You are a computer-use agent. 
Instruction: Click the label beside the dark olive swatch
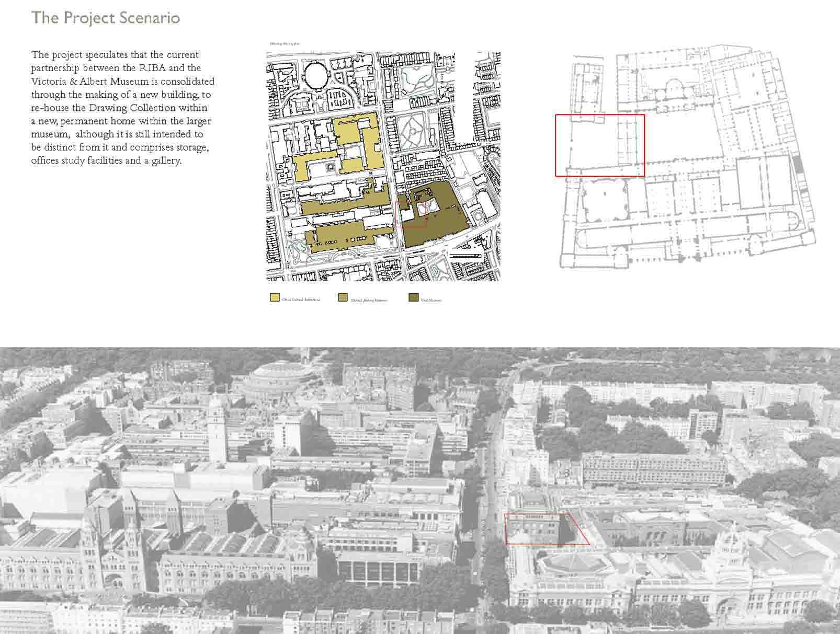431,300
